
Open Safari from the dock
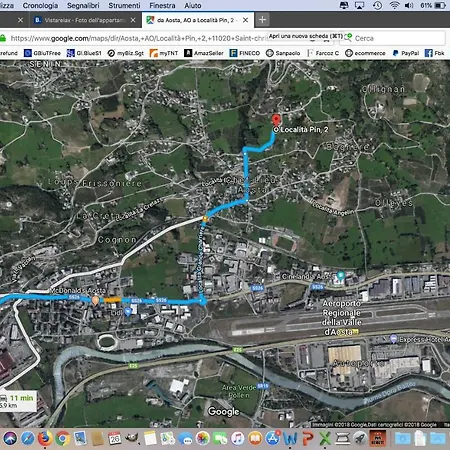[28, 438]
